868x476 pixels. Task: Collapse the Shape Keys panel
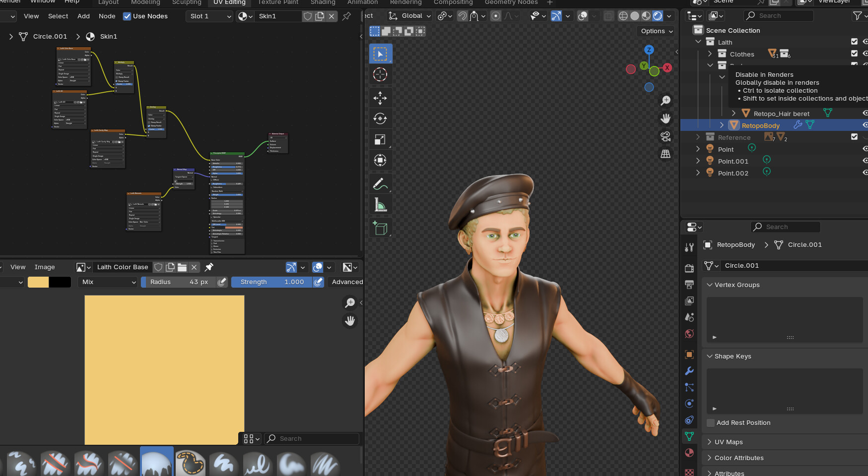pyautogui.click(x=710, y=356)
